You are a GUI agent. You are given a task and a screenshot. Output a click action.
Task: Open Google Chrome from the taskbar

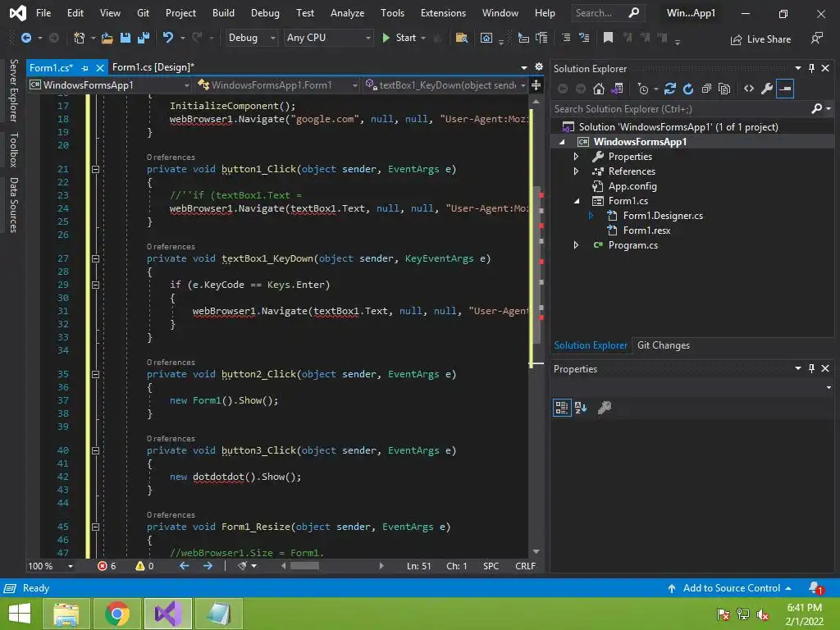pos(117,614)
